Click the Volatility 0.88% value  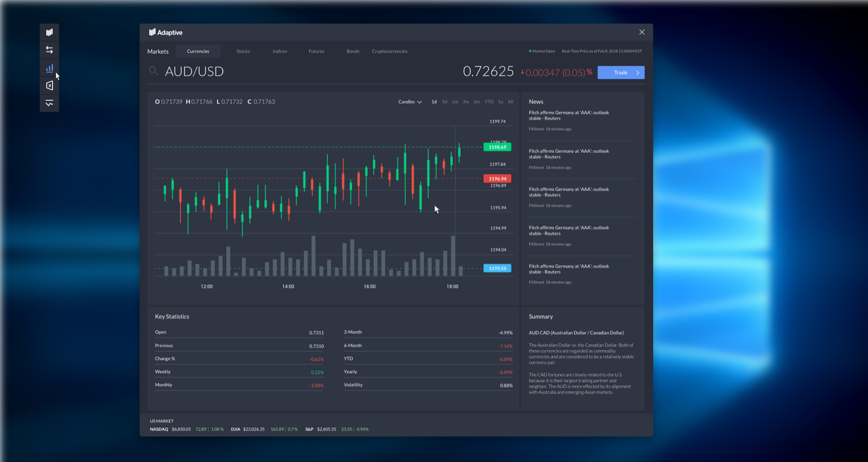[x=506, y=386]
